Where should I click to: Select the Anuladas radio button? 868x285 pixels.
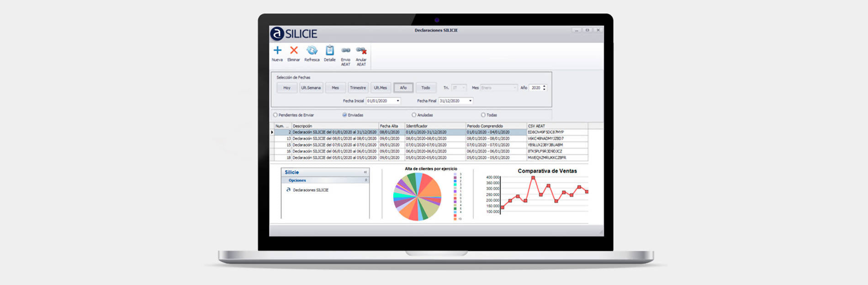tap(414, 115)
